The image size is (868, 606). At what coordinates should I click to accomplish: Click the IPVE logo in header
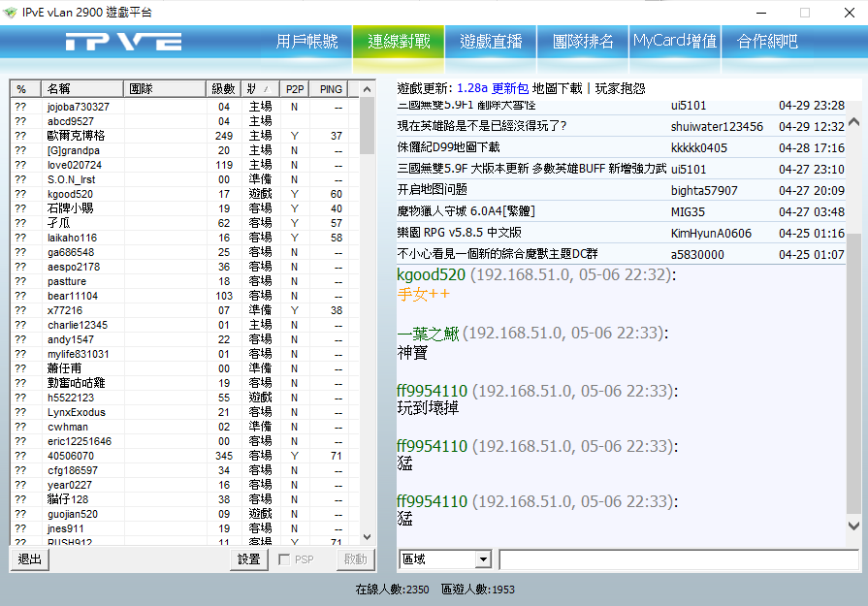[123, 42]
